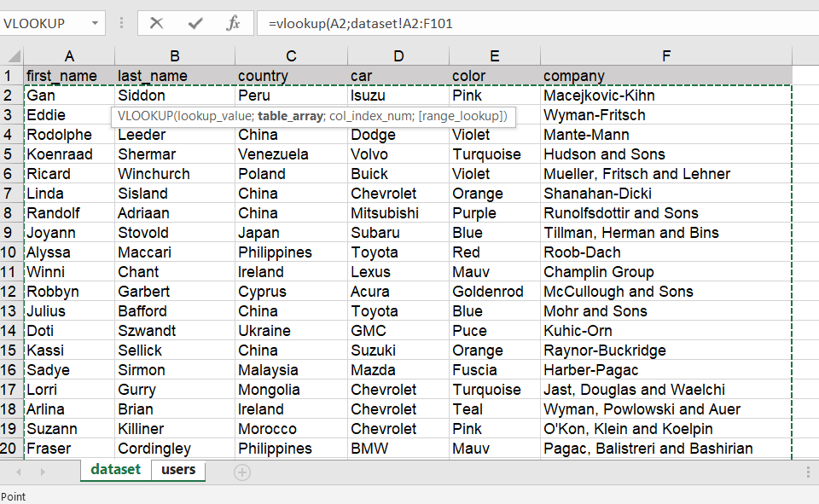
Task: Expand the Name Box dropdown arrow
Action: click(x=95, y=23)
